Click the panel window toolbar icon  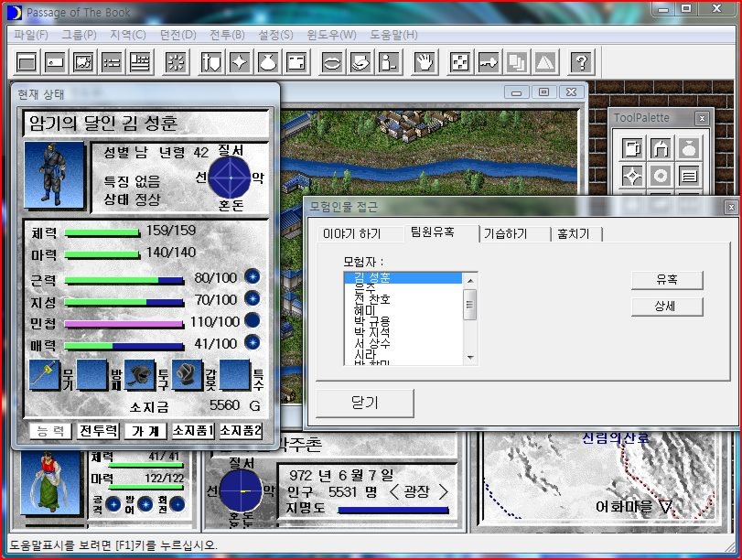(x=296, y=62)
